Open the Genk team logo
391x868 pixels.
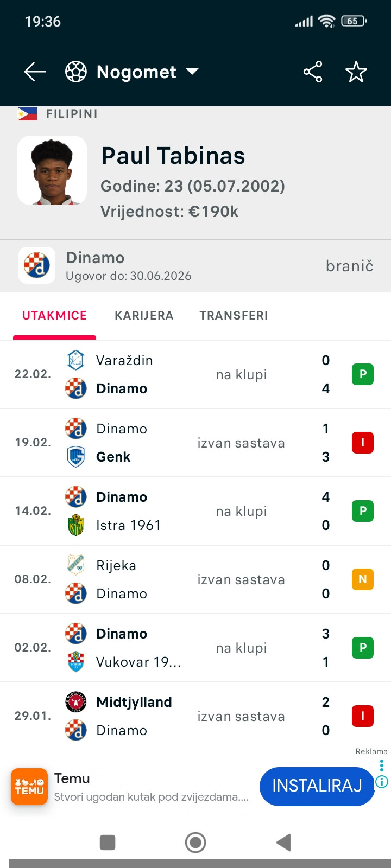pos(76,457)
